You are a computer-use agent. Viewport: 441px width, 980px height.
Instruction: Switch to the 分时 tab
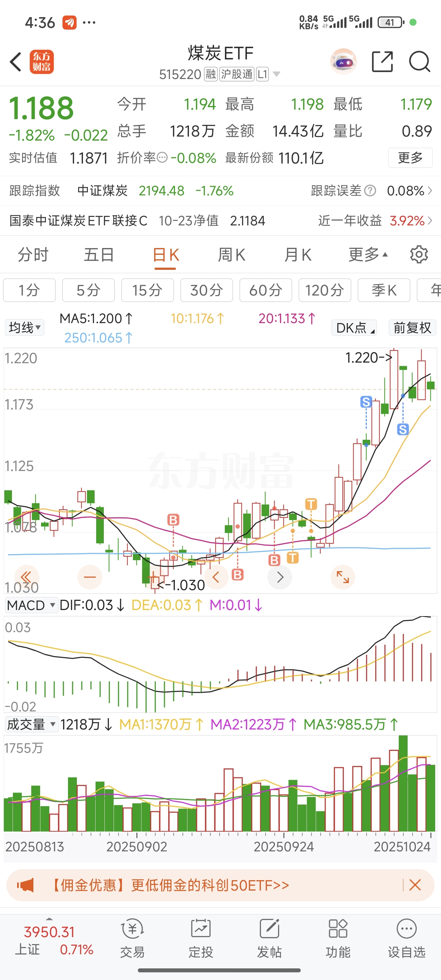(x=33, y=254)
